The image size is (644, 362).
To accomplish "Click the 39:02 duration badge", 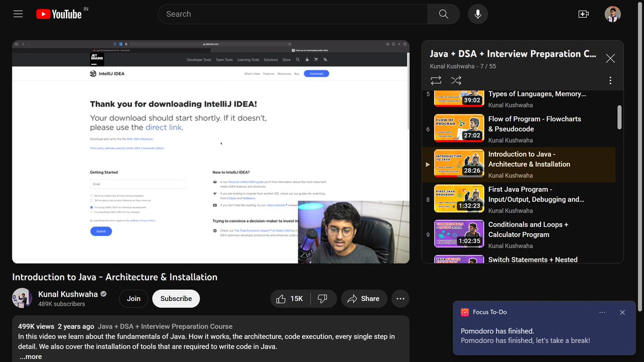I will (472, 100).
